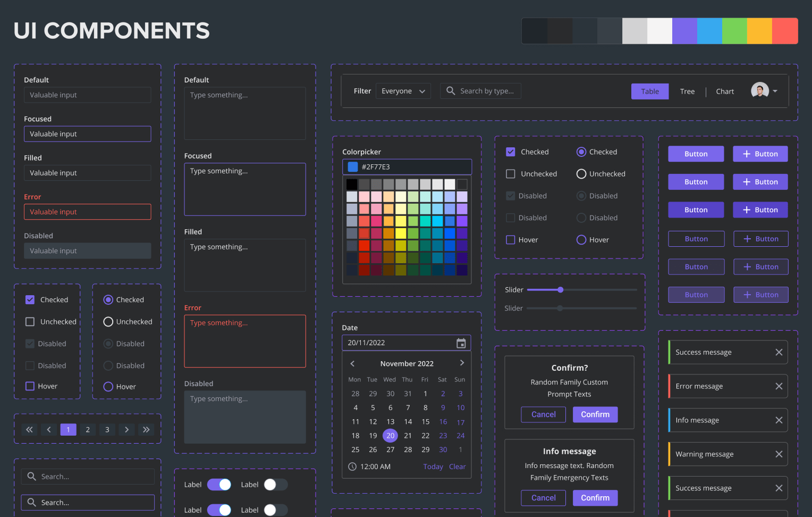This screenshot has height=517, width=812.
Task: Tick the Unchecked checkbox in the right panel
Action: pos(511,174)
